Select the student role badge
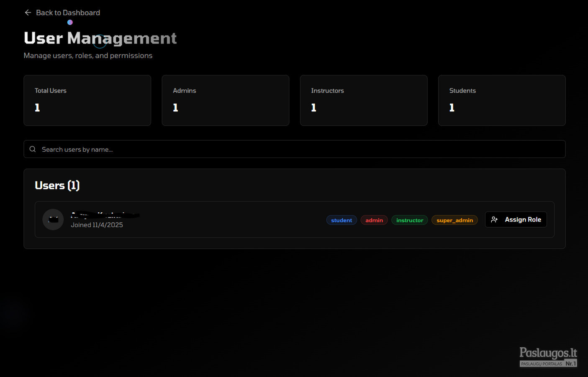 point(342,220)
